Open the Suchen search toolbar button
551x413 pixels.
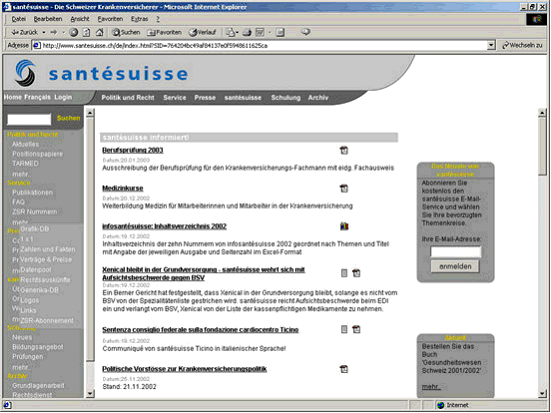point(126,32)
